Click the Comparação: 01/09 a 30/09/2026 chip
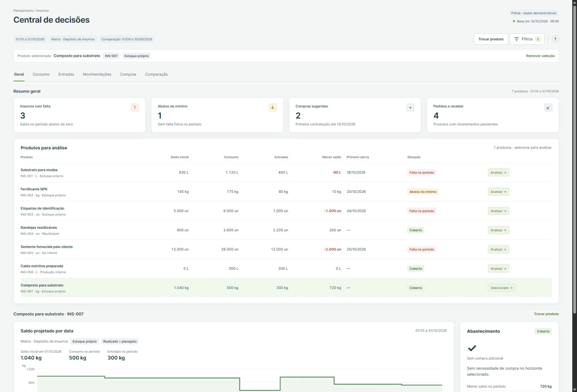577x392 pixels. 126,39
